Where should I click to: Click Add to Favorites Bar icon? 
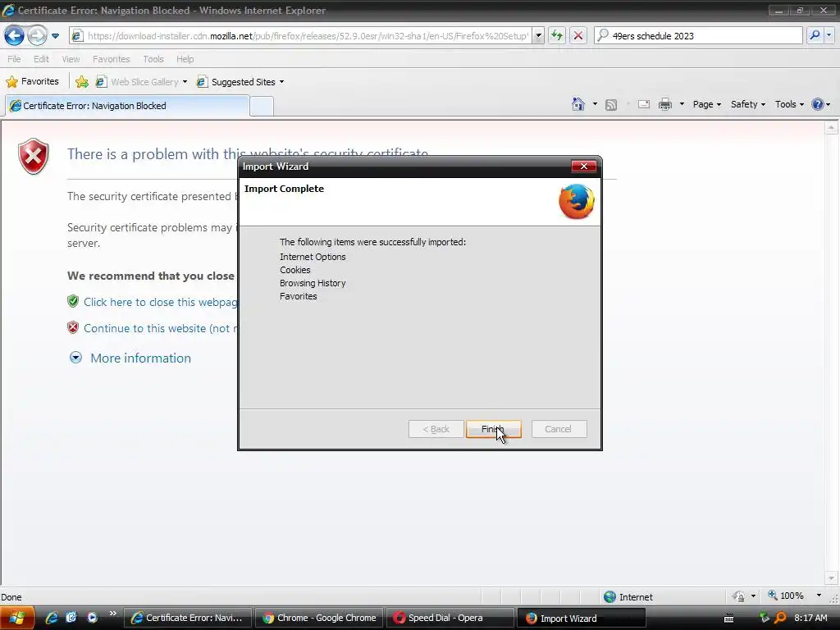coord(81,81)
